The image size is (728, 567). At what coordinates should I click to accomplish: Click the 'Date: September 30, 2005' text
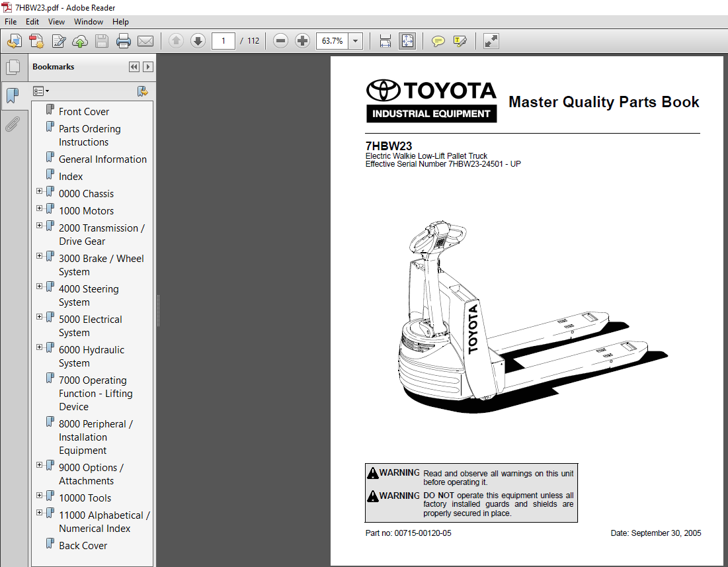655,533
